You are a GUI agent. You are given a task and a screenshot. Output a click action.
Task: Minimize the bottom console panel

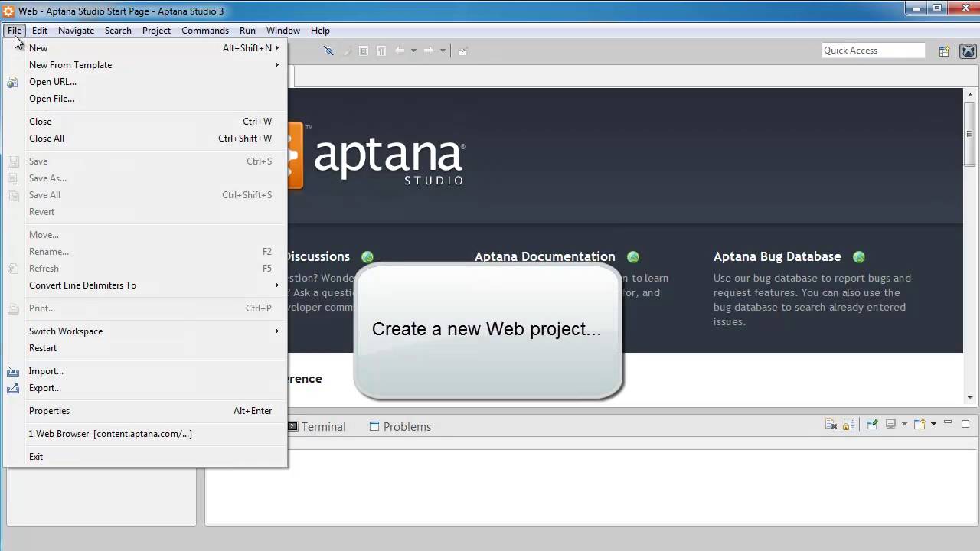click(x=947, y=423)
